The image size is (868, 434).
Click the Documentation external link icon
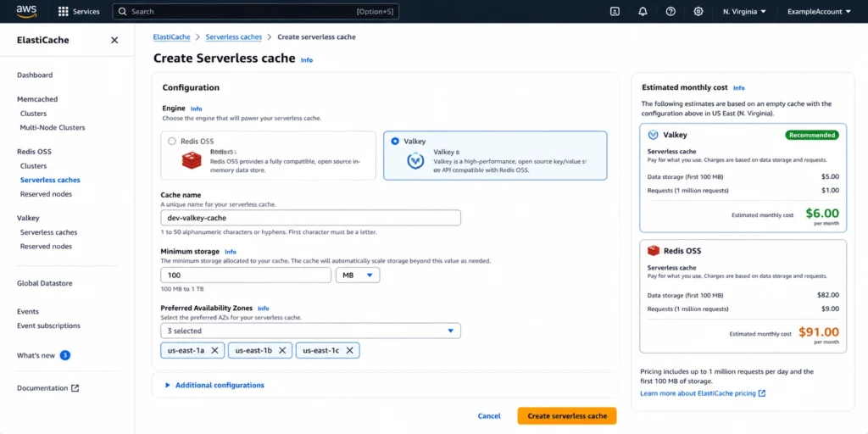point(75,388)
